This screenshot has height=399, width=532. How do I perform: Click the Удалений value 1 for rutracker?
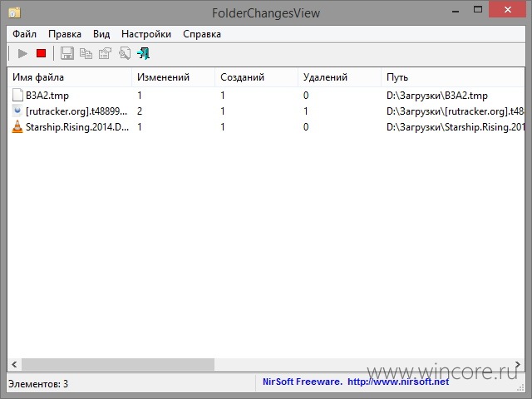[x=306, y=111]
